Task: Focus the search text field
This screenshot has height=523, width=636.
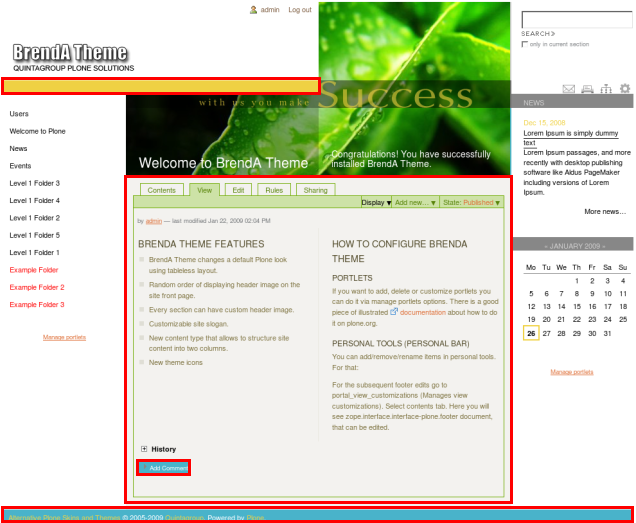Action: click(x=577, y=19)
